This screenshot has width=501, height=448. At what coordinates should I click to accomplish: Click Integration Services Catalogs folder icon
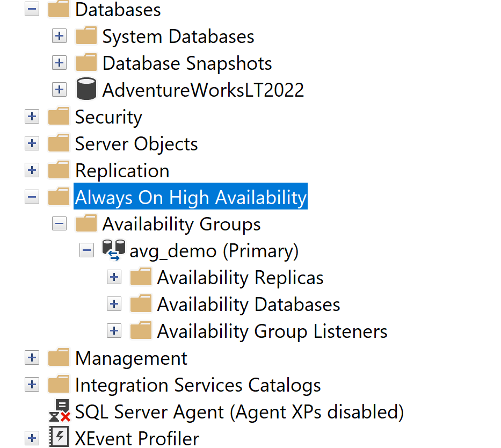pyautogui.click(x=59, y=384)
